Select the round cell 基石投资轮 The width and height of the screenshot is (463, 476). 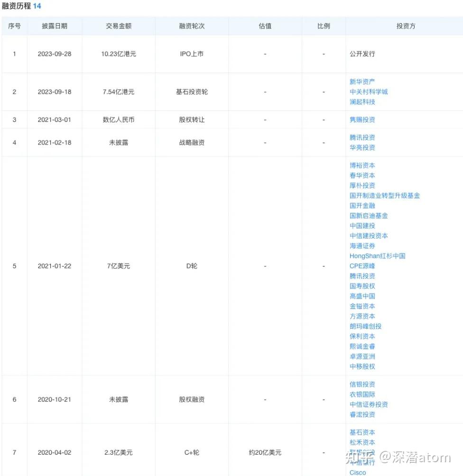192,92
